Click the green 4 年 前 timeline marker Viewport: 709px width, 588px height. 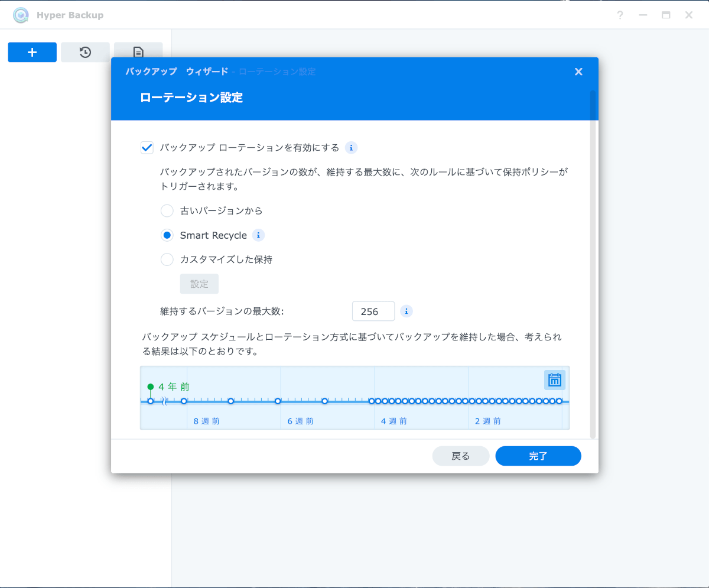151,387
